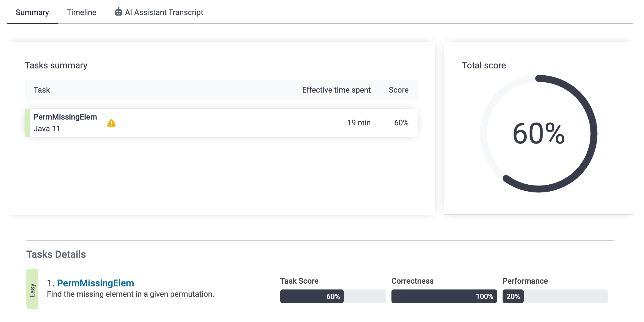Click the Task Score 60% progress bar
The height and width of the screenshot is (322, 644).
333,296
